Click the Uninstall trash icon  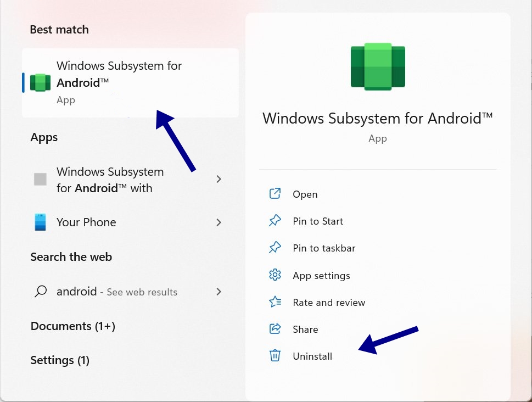point(275,356)
